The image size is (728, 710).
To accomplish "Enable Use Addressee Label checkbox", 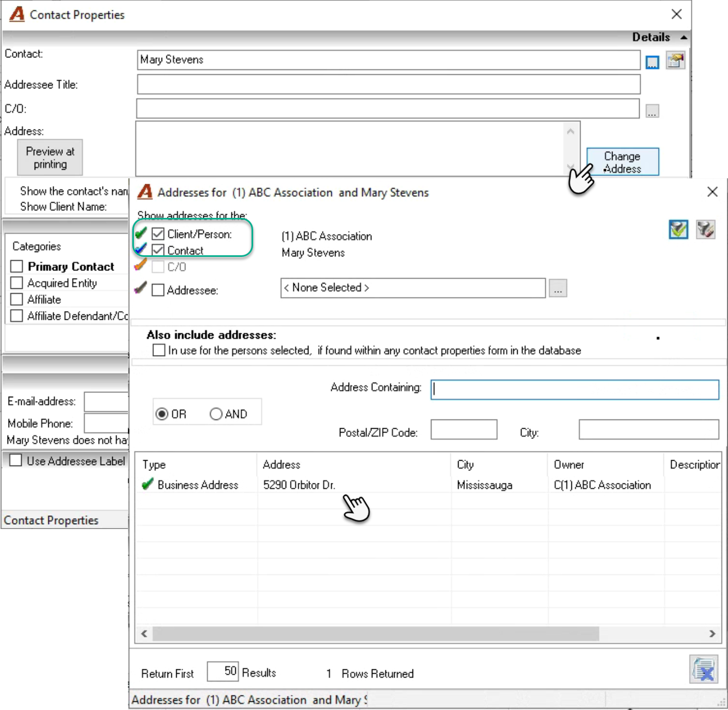I will [x=16, y=461].
